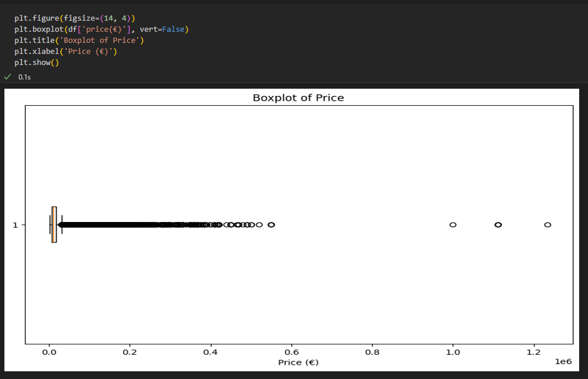Click the outlier point near 1.1
Screen dimensions: 588x379
tap(498, 225)
